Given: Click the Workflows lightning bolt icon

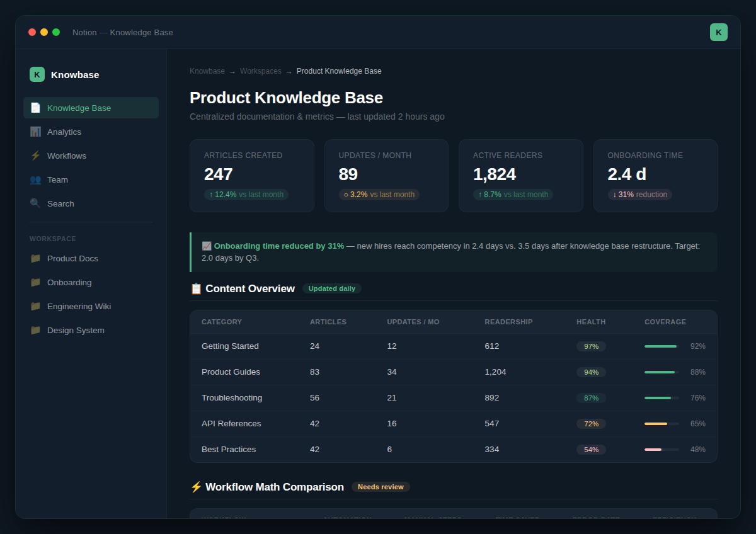Looking at the screenshot, I should 35,156.
